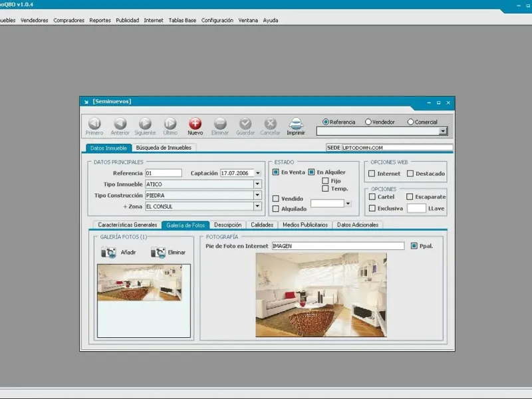Open the Reportes menu
The height and width of the screenshot is (399, 532).
tap(100, 21)
